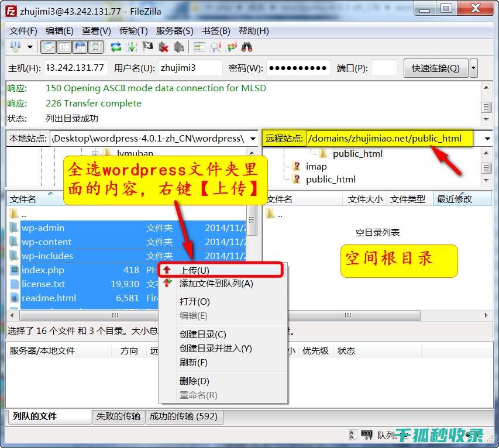The height and width of the screenshot is (448, 499).
Task: Open the 查看(V) menu
Action: coord(96,31)
